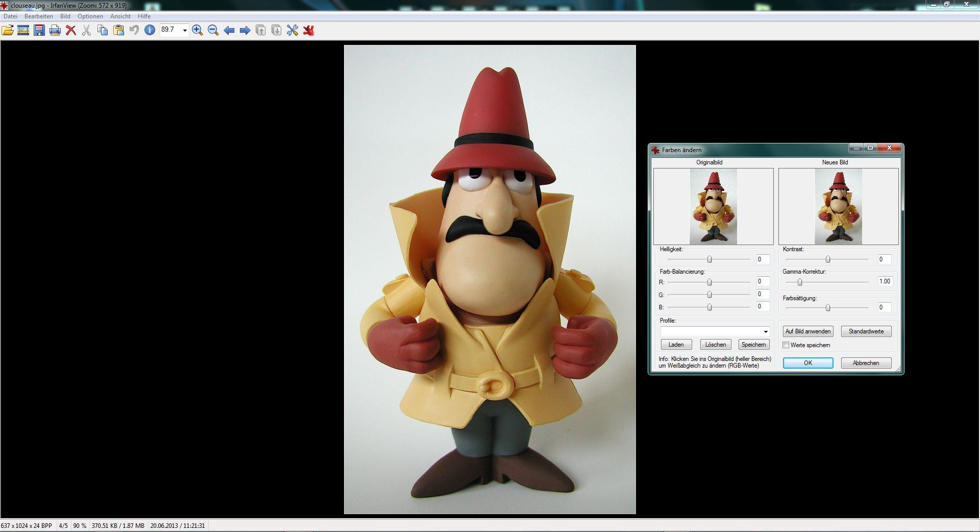
Task: Go to next image blue right arrow
Action: 245,31
